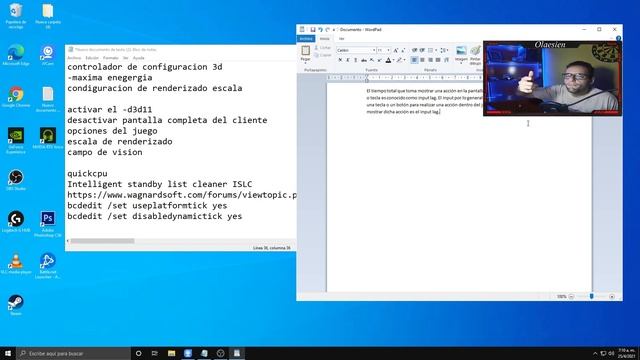Toggle superscript formatting in WordPad
Viewport: 640px width, 360px height.
(x=379, y=60)
